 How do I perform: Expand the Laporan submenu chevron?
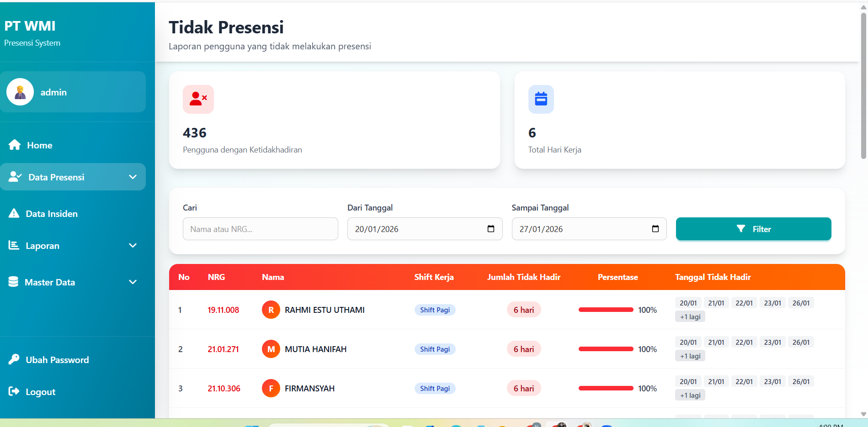[x=133, y=246]
